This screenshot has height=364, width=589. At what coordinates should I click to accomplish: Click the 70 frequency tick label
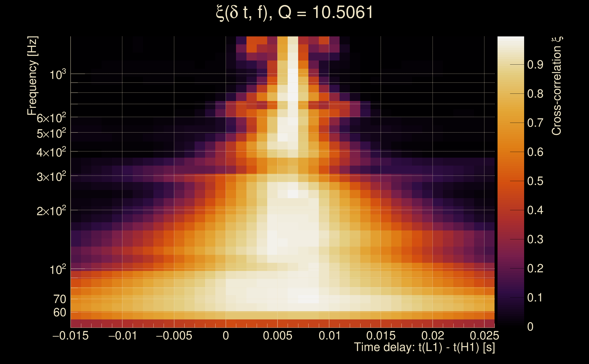59,299
